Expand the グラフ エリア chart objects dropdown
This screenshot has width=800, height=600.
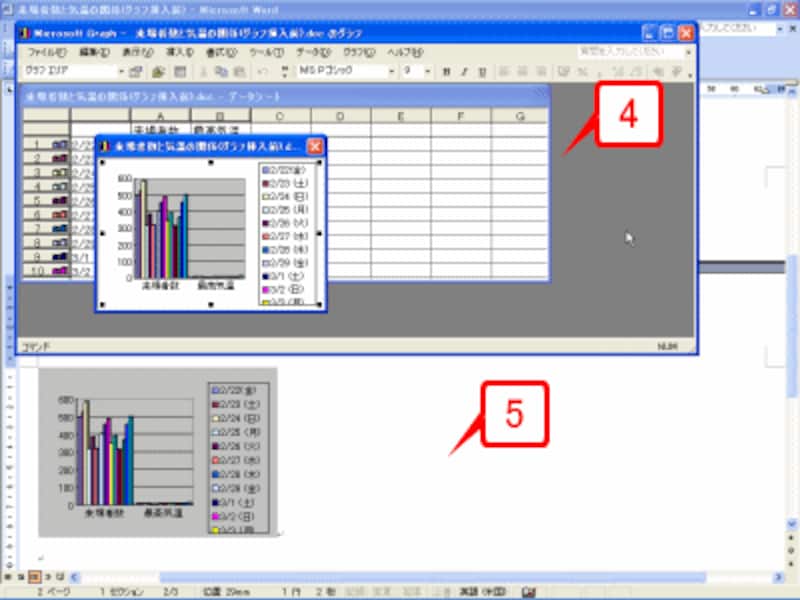click(121, 72)
